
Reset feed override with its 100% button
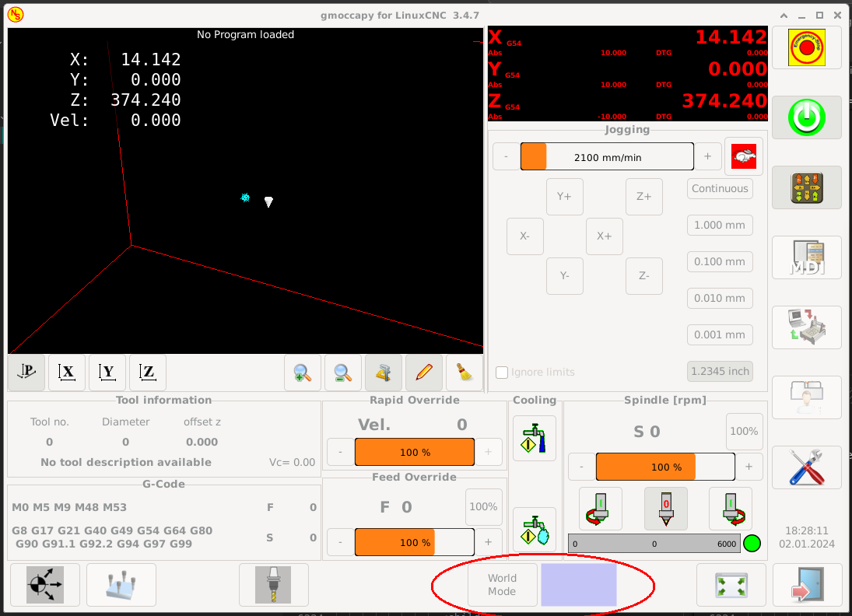coord(483,507)
